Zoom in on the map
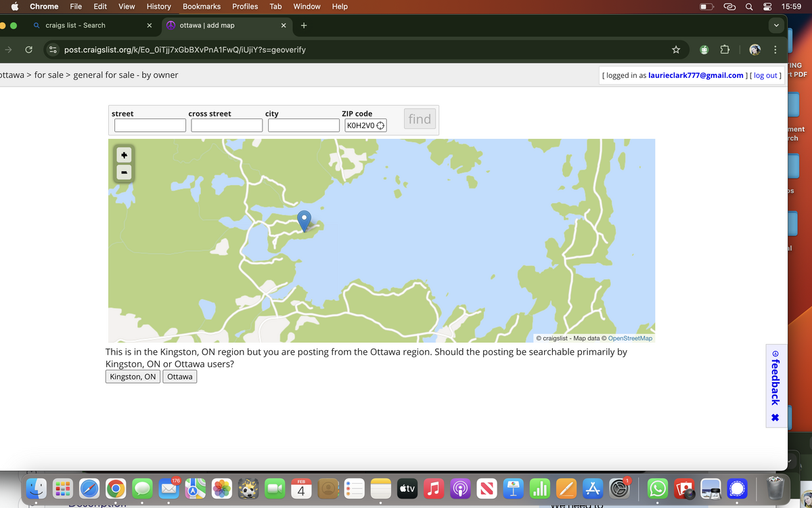This screenshot has width=812, height=508. click(x=124, y=155)
